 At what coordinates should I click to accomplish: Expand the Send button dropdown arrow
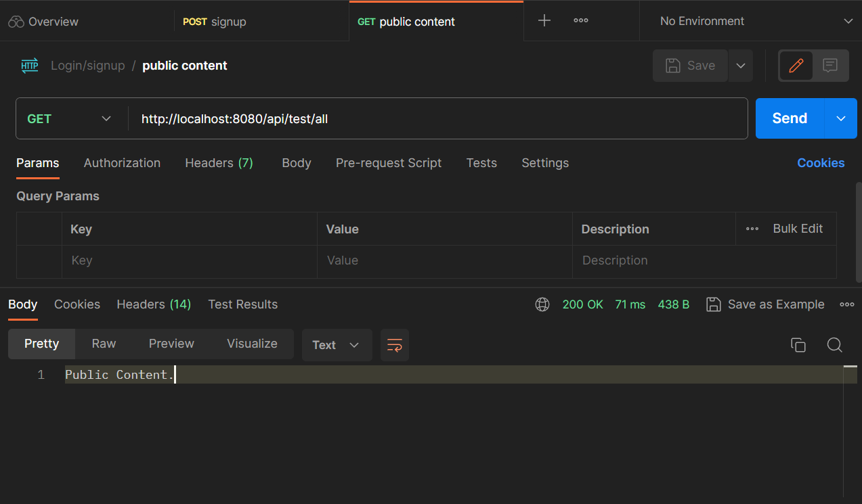(840, 118)
